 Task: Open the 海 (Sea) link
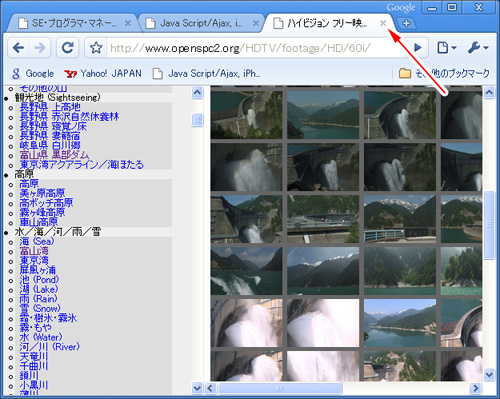[37, 241]
